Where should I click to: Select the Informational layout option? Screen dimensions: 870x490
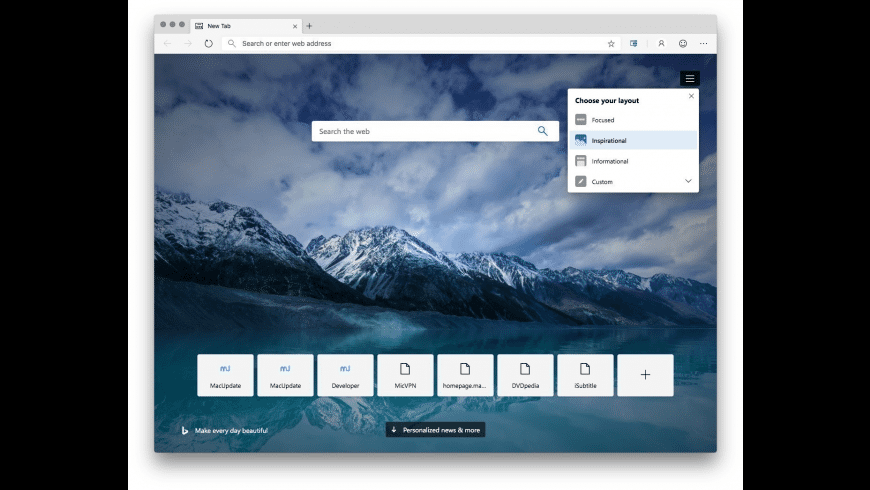coord(633,161)
